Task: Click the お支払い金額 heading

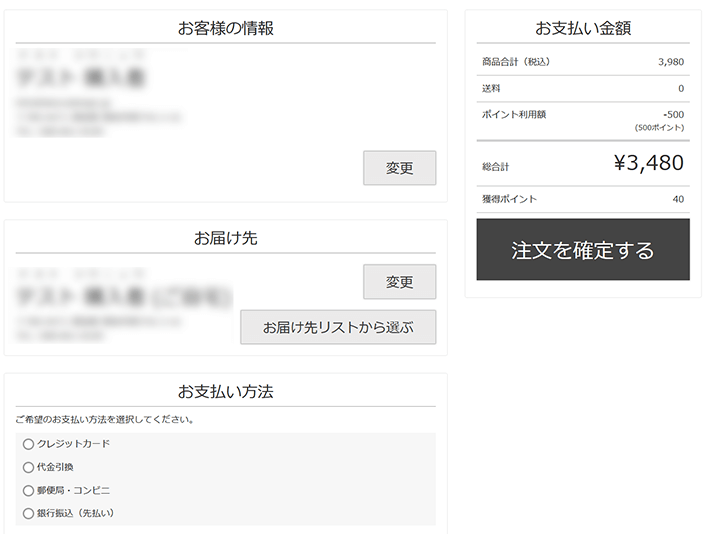Action: coord(583,28)
